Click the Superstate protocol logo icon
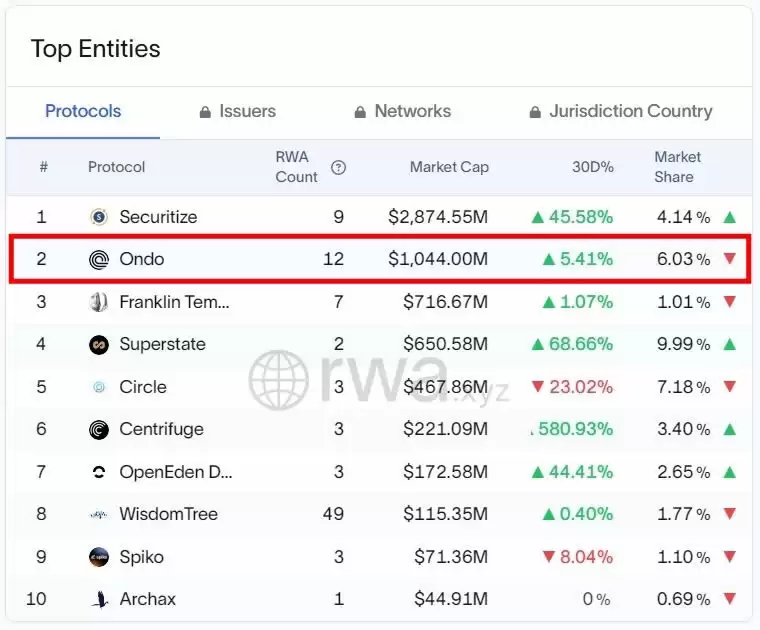The height and width of the screenshot is (630, 760). [x=99, y=345]
